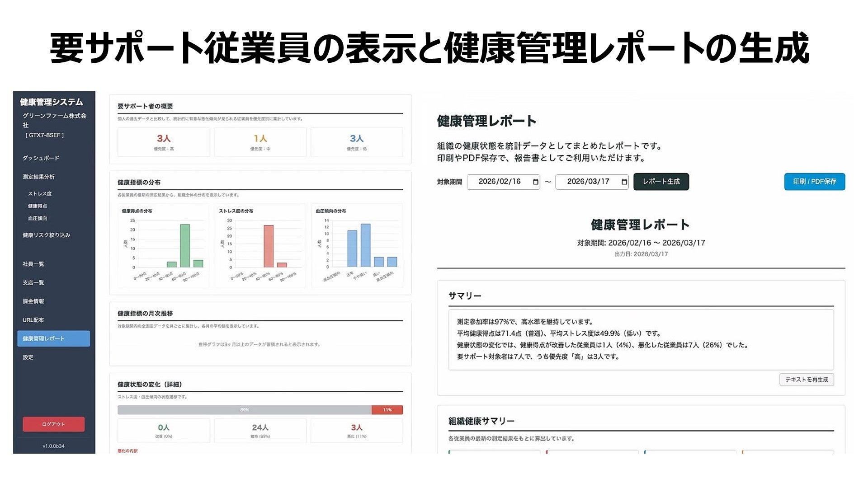The image size is (868, 488).
Task: Open calendar picker icon on start date 2026/02/16
Action: (x=536, y=182)
